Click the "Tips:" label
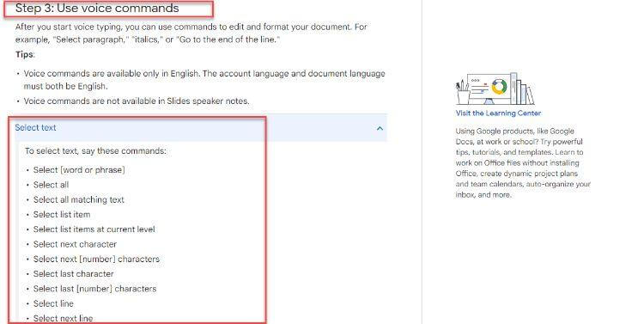The height and width of the screenshot is (324, 644). pyautogui.click(x=25, y=55)
